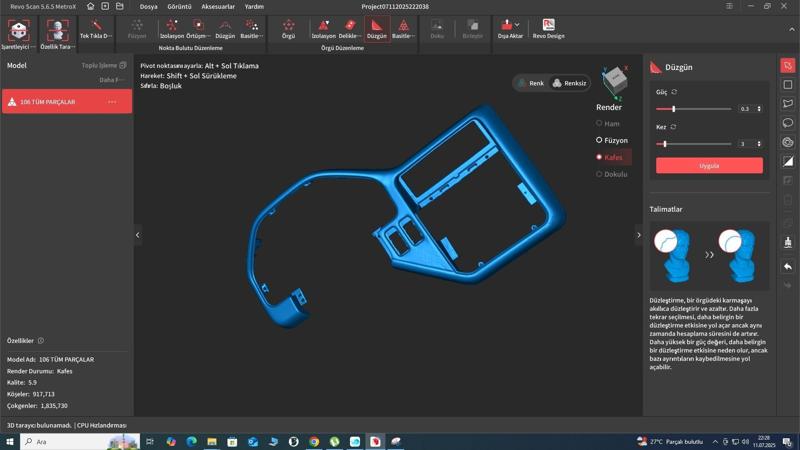Switch display to Renk color mode
The image size is (800, 450).
point(531,83)
